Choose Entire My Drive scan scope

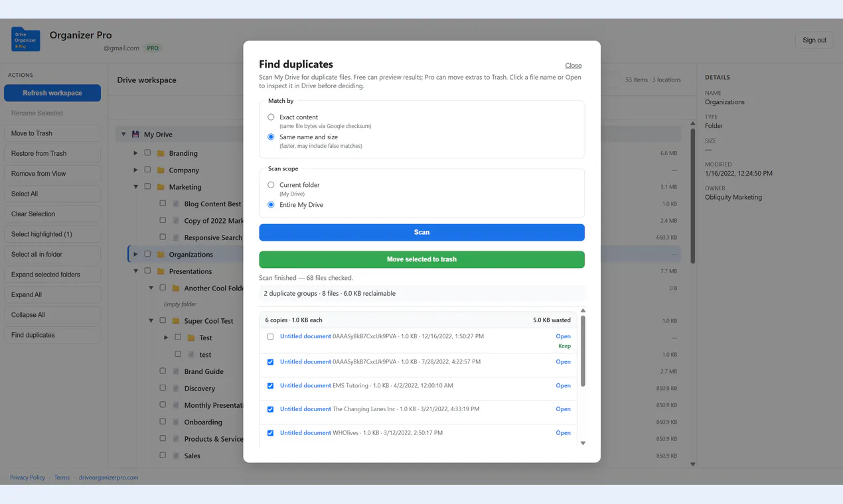(x=271, y=204)
